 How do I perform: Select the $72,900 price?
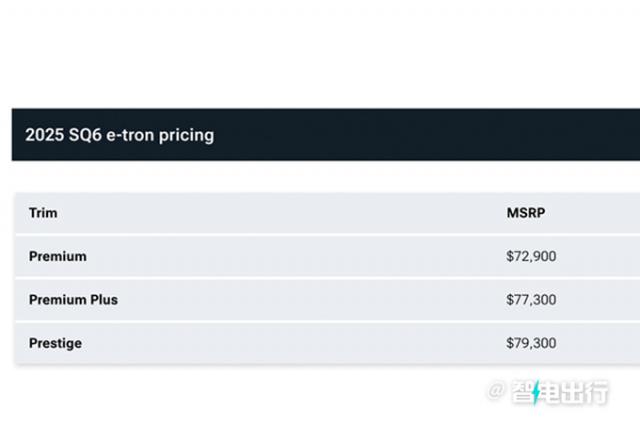coord(531,256)
